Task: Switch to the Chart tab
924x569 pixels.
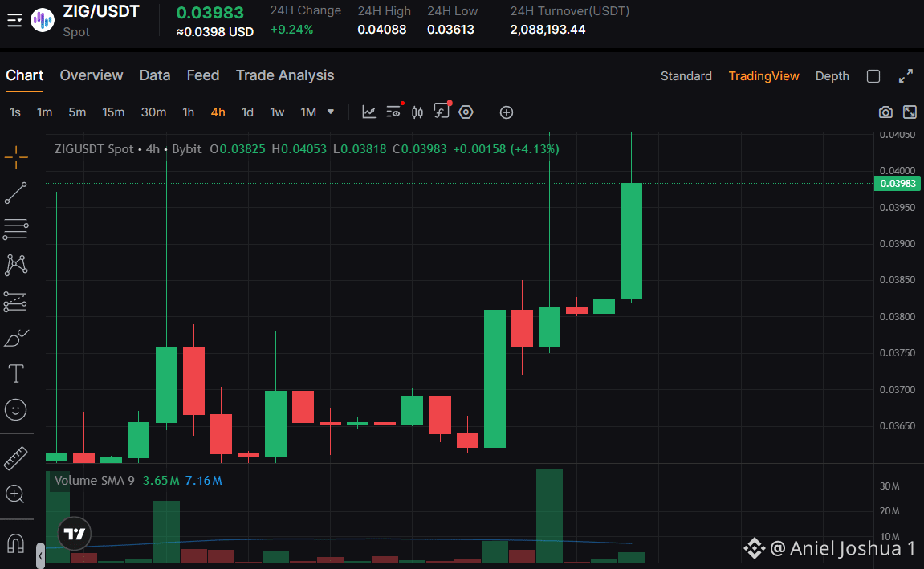Action: 25,75
